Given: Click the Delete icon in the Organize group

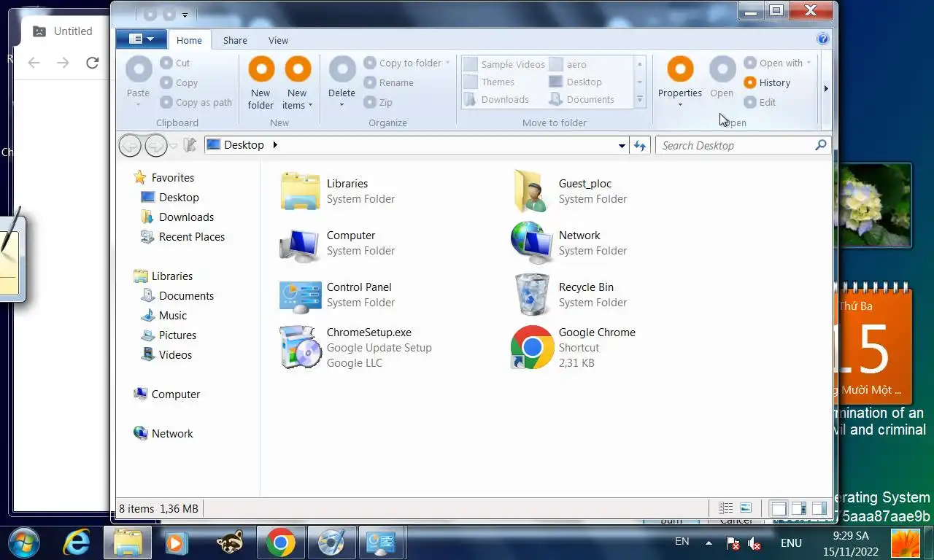Looking at the screenshot, I should (342, 69).
